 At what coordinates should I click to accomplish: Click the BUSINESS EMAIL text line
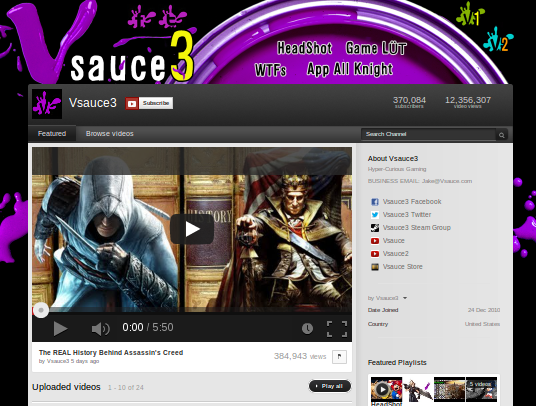pyautogui.click(x=420, y=181)
